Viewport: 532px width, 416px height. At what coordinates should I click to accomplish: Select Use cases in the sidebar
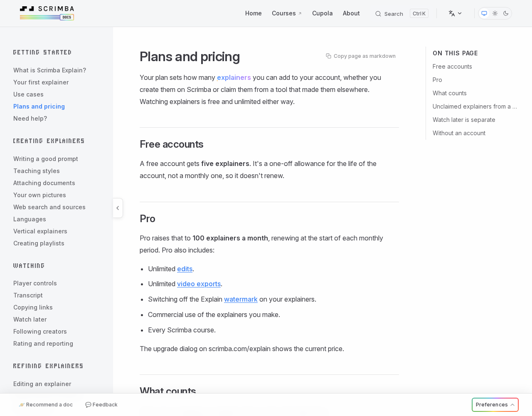tap(28, 94)
